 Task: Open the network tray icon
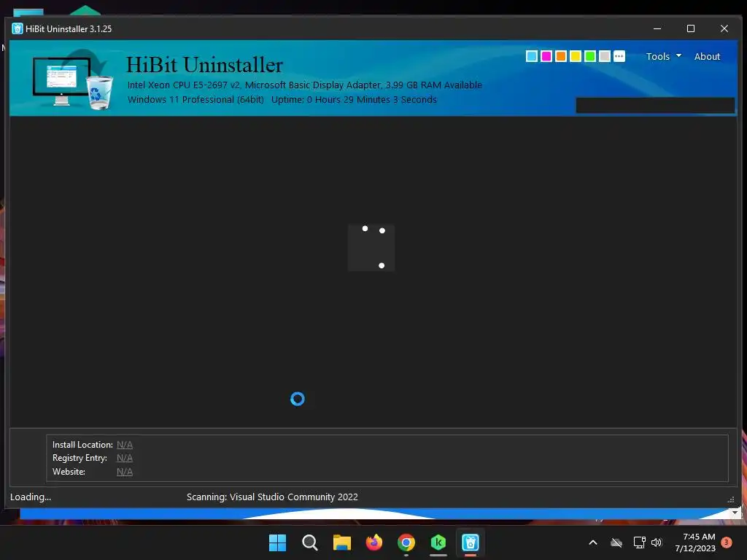tap(639, 542)
